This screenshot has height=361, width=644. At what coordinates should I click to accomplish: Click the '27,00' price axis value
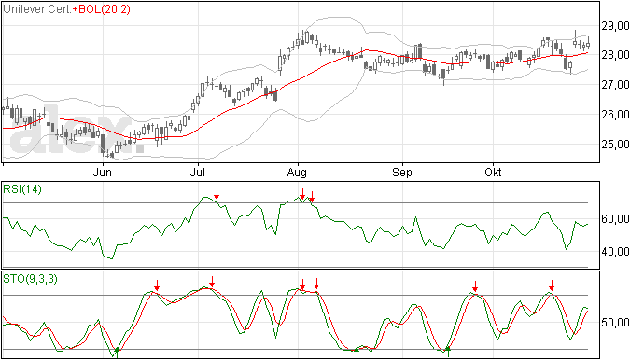pyautogui.click(x=616, y=85)
